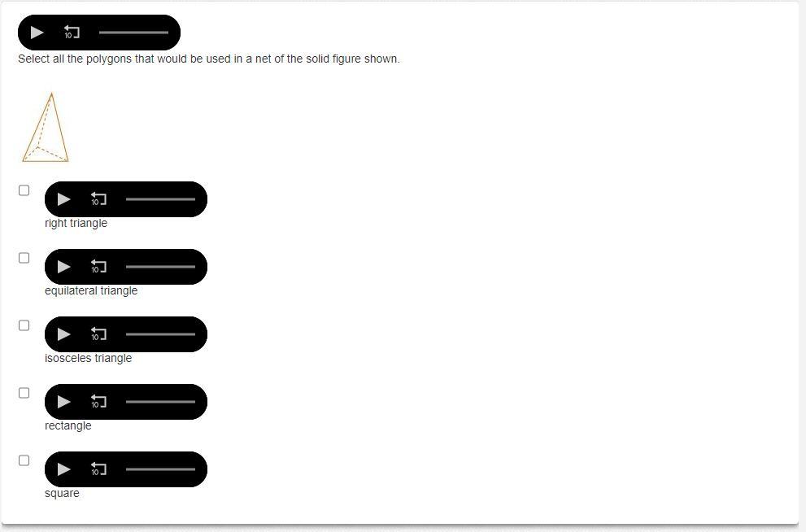The height and width of the screenshot is (532, 806).
Task: Play the right triangle audio
Action: point(63,199)
